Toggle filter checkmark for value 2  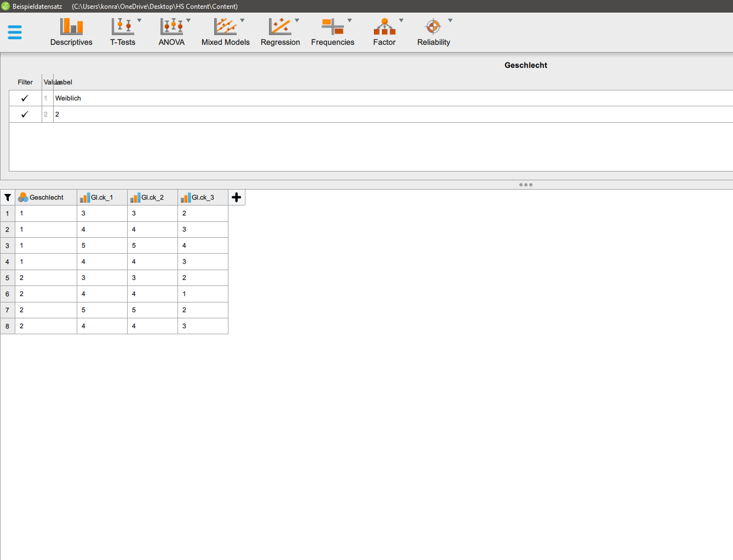25,115
